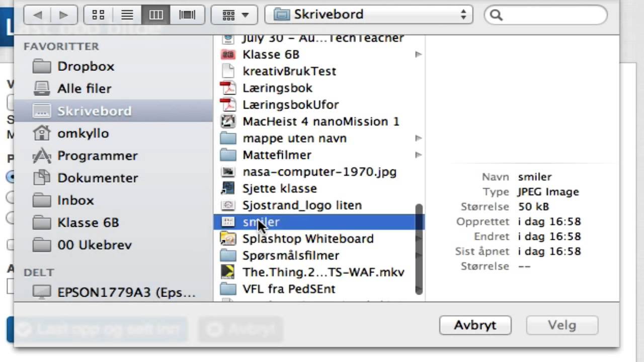Expand mappe uten navn with its arrow

(x=418, y=138)
